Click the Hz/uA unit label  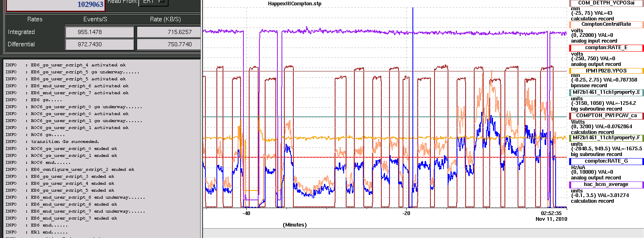[578, 167]
